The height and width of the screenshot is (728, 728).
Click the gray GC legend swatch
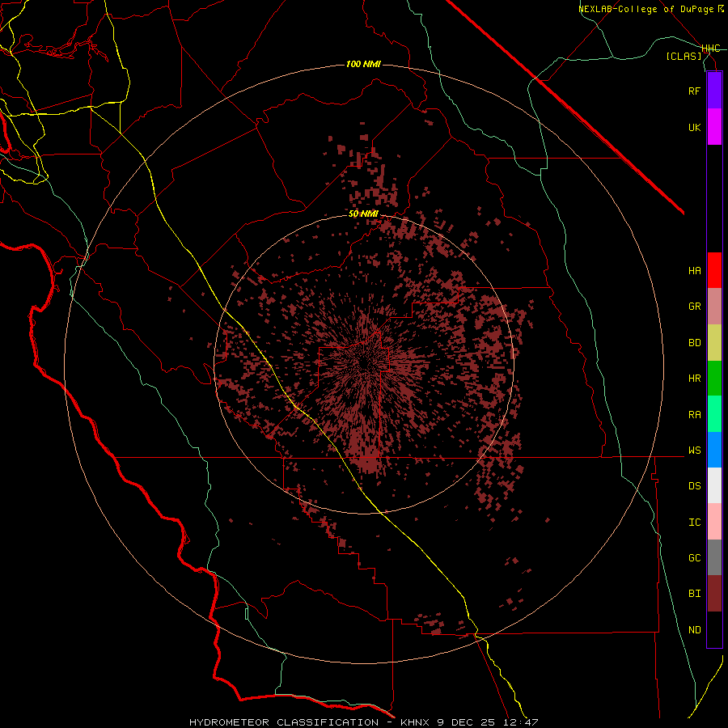pyautogui.click(x=714, y=557)
